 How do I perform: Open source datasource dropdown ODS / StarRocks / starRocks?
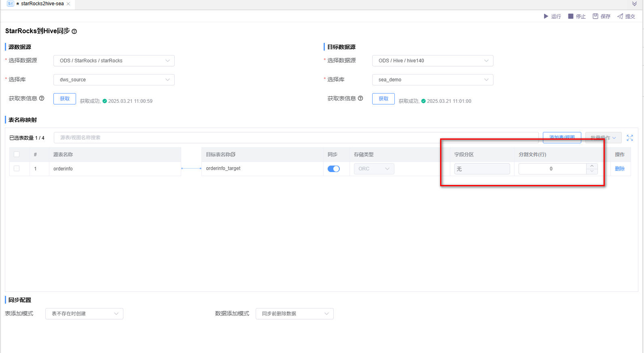(x=114, y=61)
